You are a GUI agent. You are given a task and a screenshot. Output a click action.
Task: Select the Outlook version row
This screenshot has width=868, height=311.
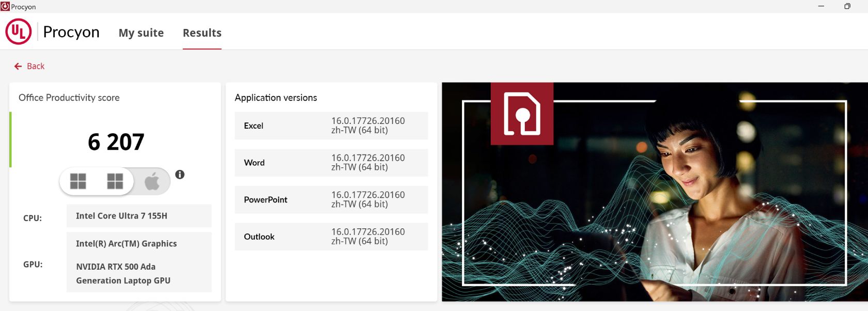point(331,237)
